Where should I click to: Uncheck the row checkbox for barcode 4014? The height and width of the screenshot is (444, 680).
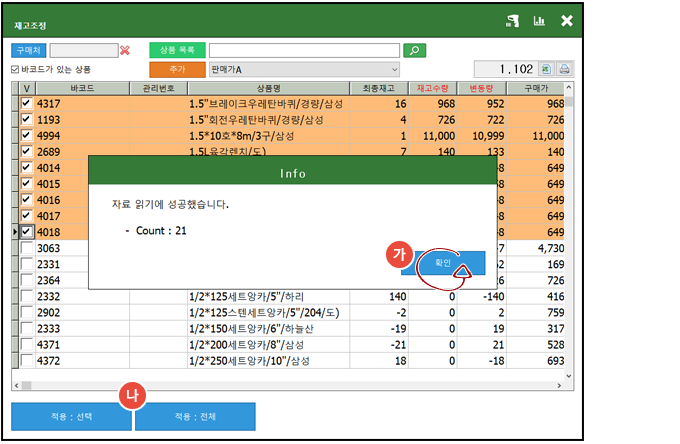[26, 167]
